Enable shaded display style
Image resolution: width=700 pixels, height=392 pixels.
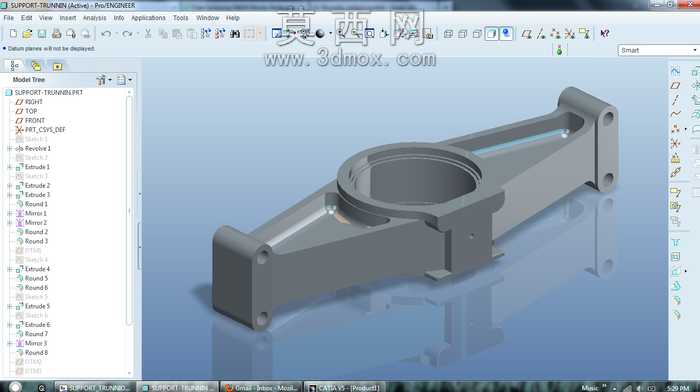click(491, 33)
